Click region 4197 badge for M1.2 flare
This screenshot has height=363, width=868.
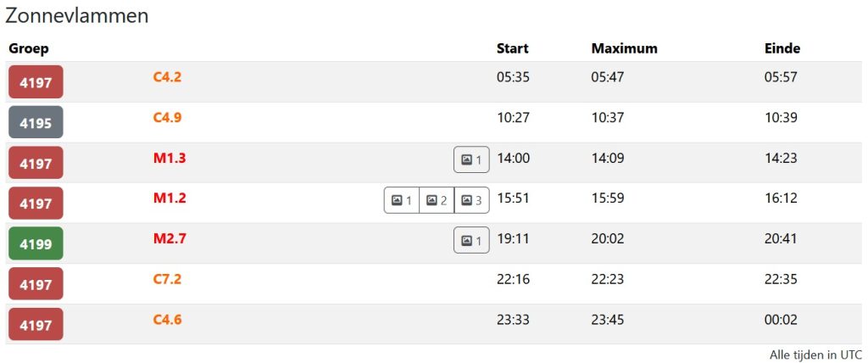point(36,204)
